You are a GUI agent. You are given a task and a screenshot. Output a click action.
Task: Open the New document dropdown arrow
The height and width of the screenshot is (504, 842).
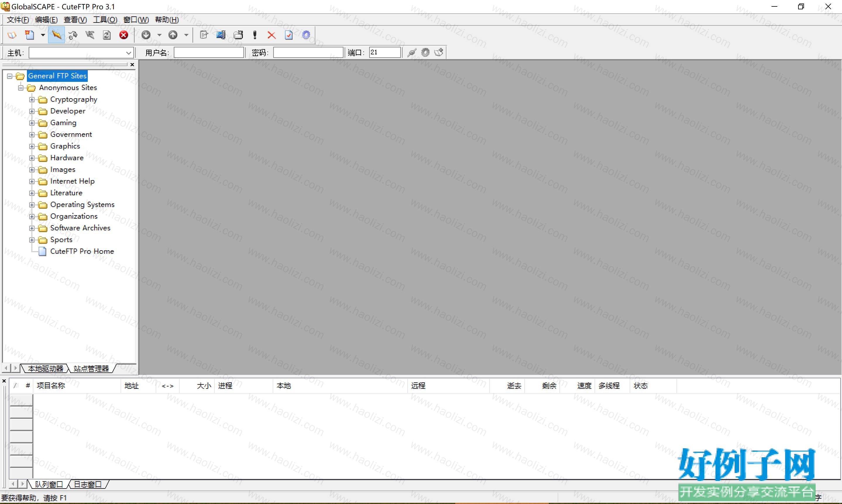43,35
